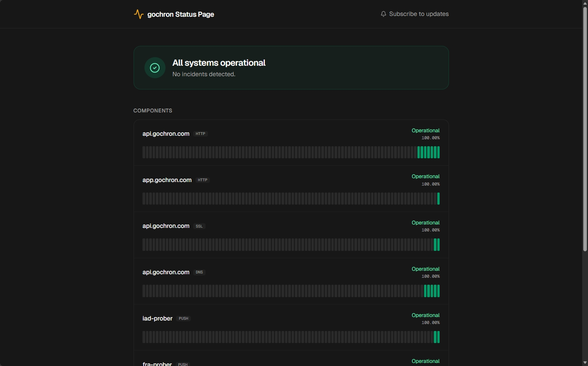Click Operational status of fra-prober
588x366 pixels.
[426, 361]
